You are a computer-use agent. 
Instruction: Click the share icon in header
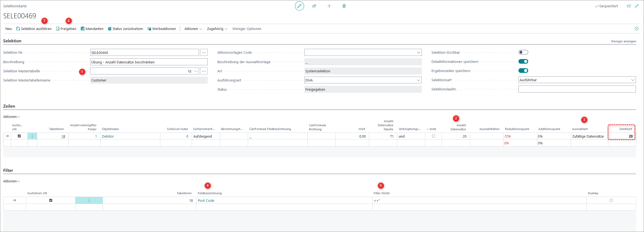314,6
